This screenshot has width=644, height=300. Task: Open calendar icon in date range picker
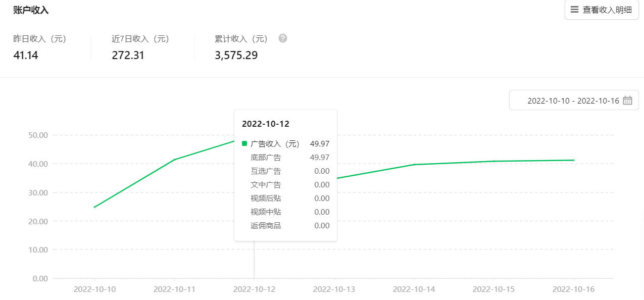point(627,101)
